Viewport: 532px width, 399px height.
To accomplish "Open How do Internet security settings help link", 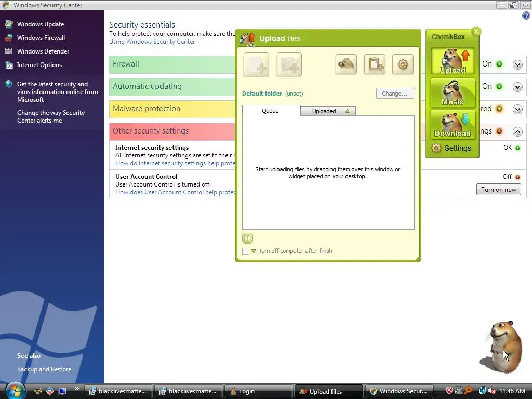I will 175,163.
